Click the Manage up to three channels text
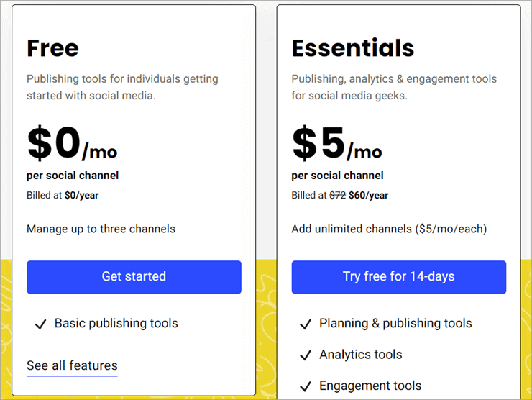 pyautogui.click(x=101, y=229)
